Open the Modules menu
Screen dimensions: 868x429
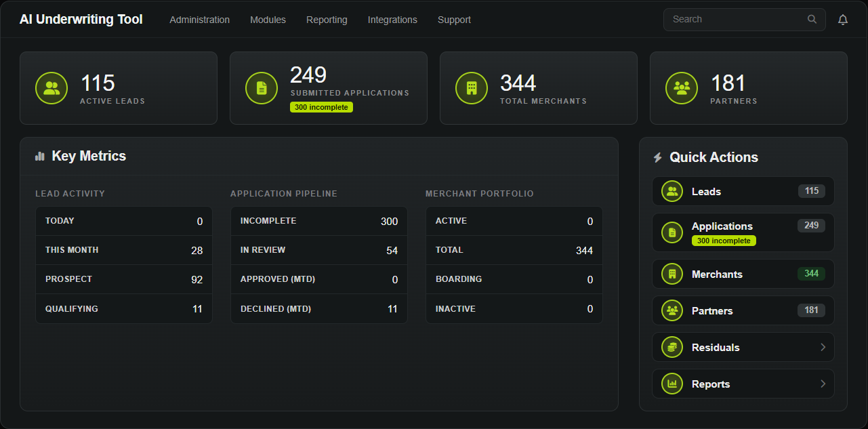(268, 20)
